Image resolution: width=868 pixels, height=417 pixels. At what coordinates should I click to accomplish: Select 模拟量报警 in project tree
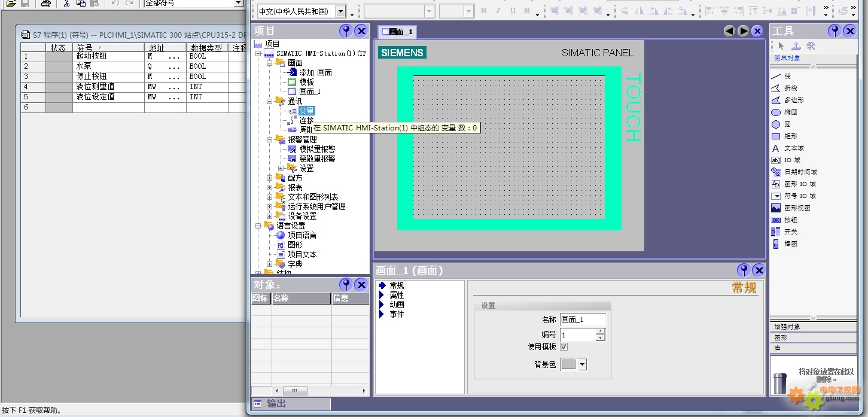click(x=317, y=149)
